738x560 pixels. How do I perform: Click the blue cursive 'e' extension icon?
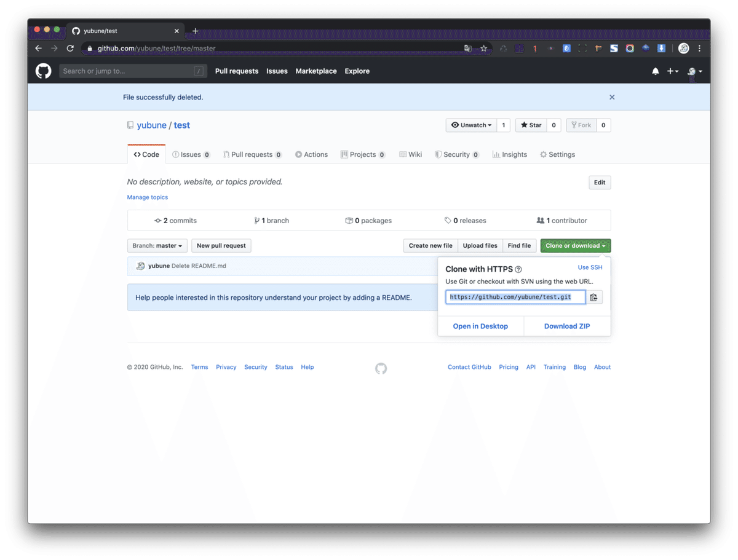pyautogui.click(x=566, y=48)
